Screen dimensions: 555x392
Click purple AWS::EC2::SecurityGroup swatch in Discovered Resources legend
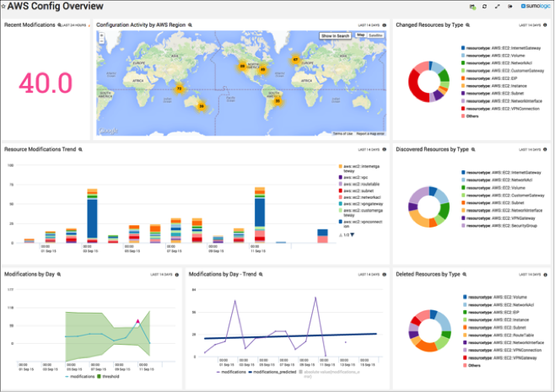pyautogui.click(x=463, y=225)
